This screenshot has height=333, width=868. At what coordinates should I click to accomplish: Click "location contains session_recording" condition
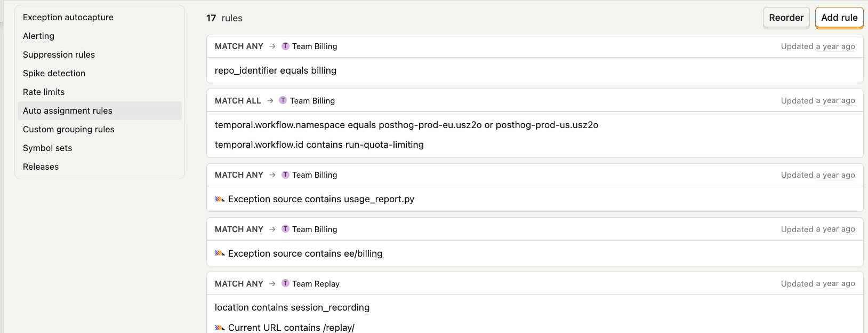pos(292,307)
